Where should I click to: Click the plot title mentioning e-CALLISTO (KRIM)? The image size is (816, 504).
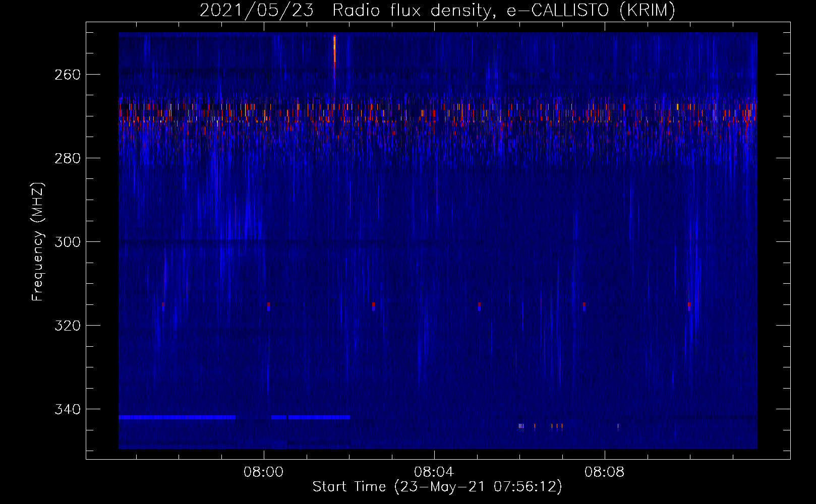pos(437,10)
